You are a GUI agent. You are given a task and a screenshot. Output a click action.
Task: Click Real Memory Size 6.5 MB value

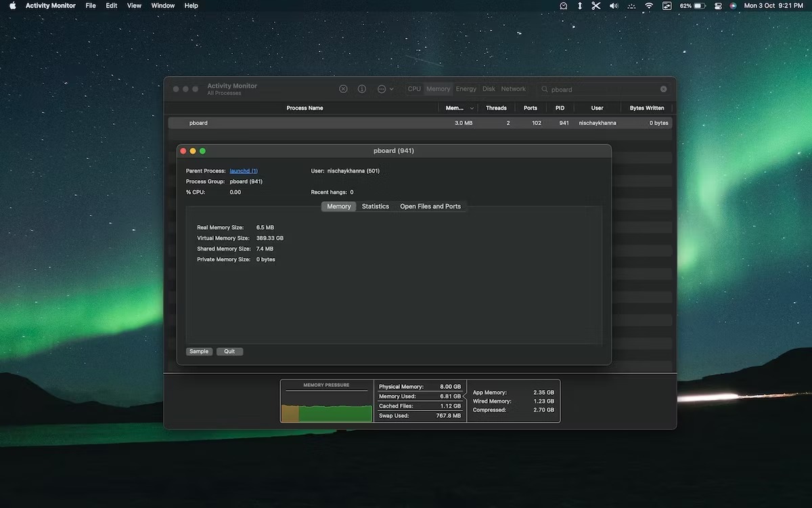tap(265, 228)
